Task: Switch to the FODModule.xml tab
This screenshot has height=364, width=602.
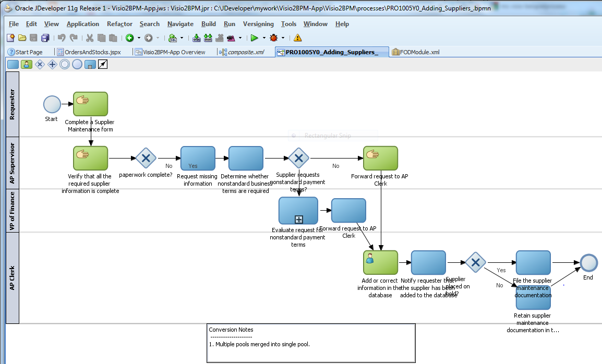Action: [416, 52]
